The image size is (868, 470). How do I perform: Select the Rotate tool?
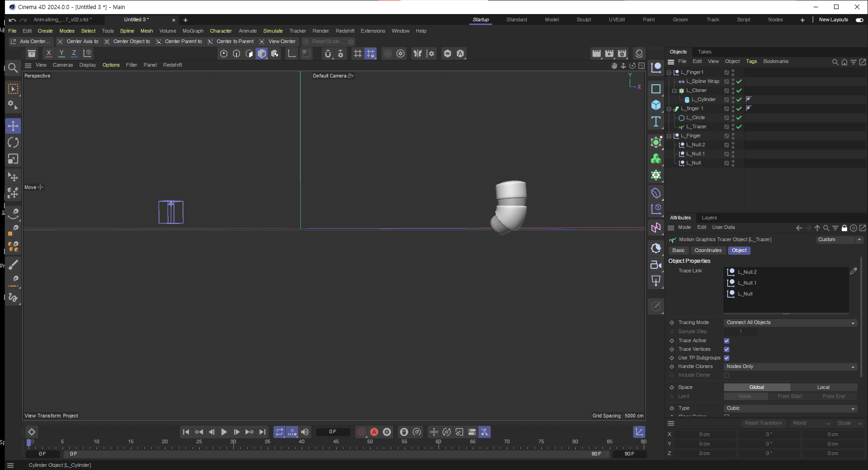(x=13, y=142)
